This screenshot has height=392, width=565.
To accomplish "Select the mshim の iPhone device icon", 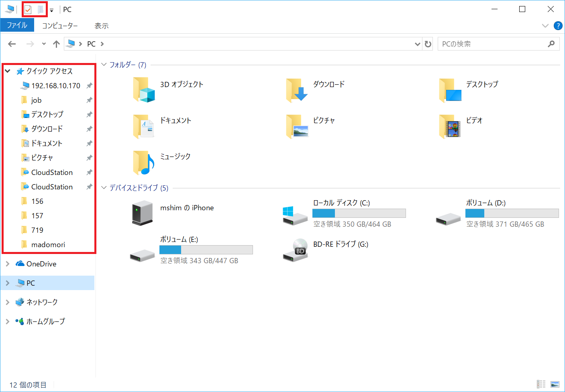I will 142,213.
